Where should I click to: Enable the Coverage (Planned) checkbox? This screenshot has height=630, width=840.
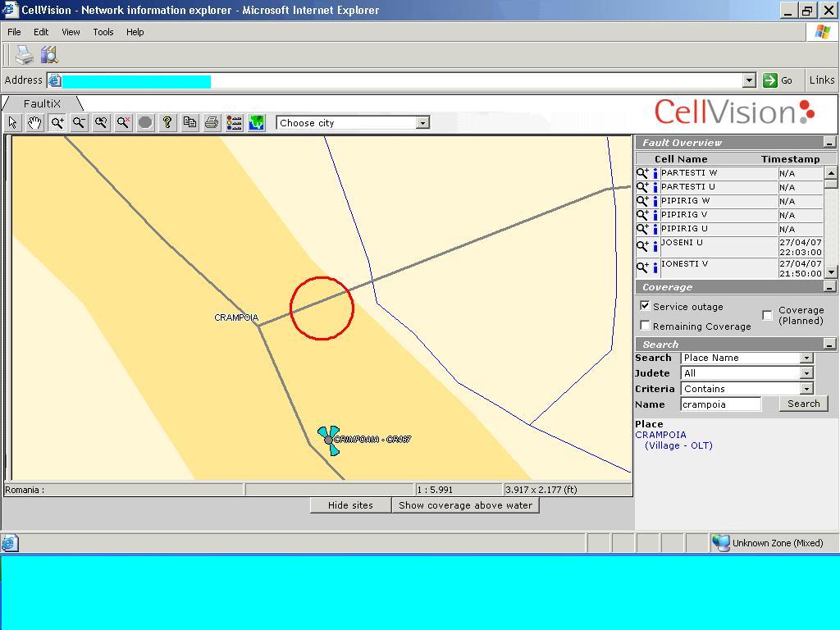(767, 315)
